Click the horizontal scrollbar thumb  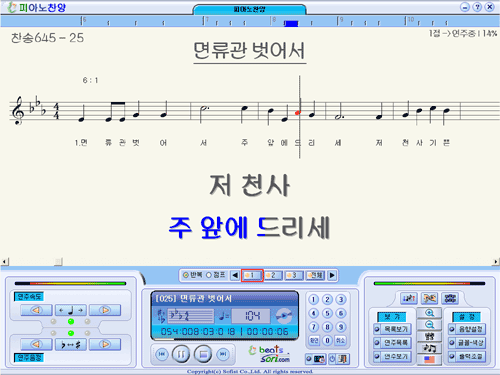pyautogui.click(x=58, y=262)
